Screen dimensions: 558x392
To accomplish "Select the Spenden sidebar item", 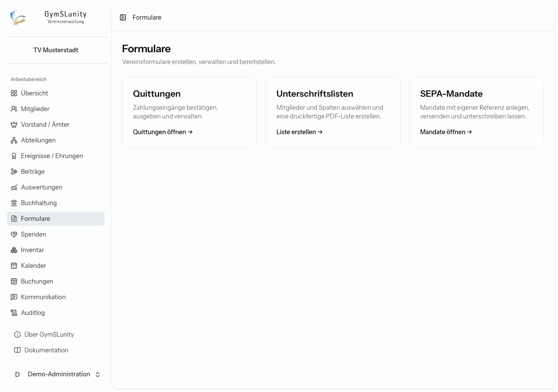I will tap(56, 234).
